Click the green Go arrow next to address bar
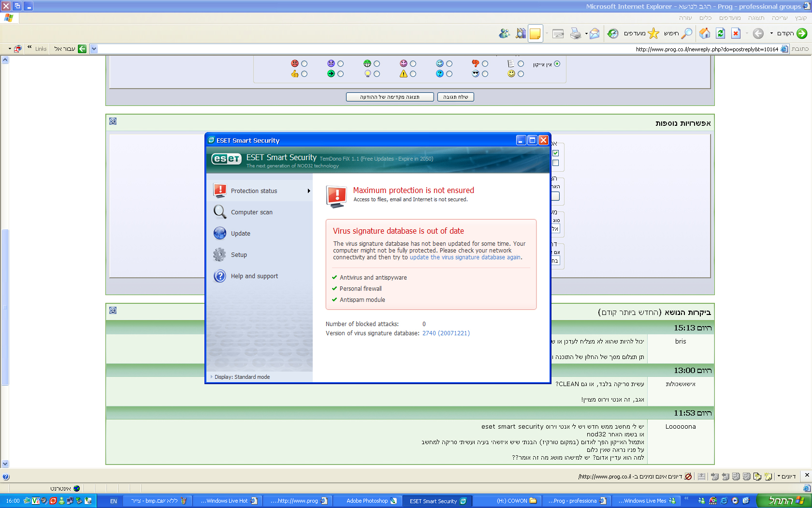812x508 pixels. (x=82, y=49)
